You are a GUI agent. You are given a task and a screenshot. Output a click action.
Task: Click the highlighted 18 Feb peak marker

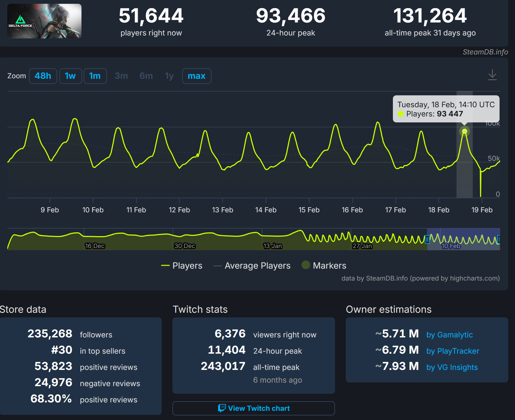click(x=465, y=131)
